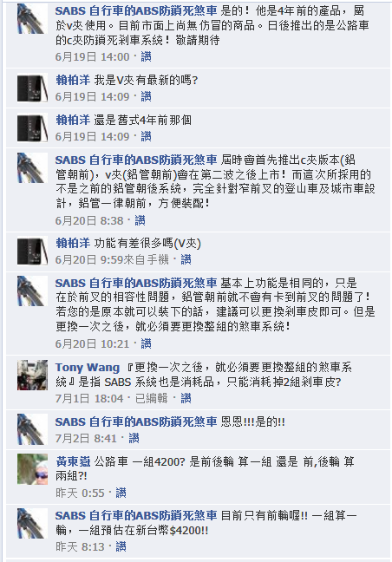Open 賴柏洋 profile in 我是V夾有最新的嗎 comment

[73, 80]
